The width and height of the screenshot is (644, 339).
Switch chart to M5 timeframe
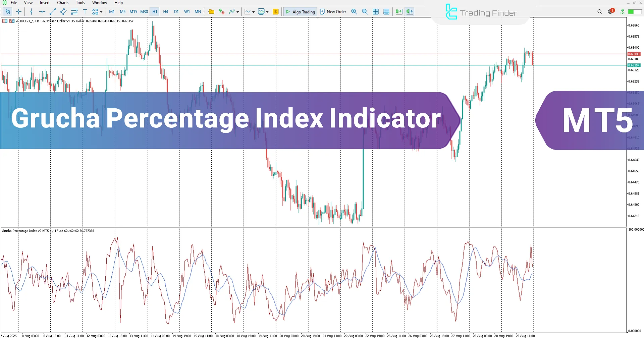(123, 12)
